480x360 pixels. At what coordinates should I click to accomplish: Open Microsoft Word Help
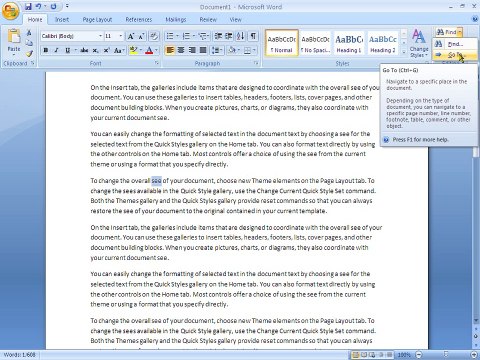(475, 19)
